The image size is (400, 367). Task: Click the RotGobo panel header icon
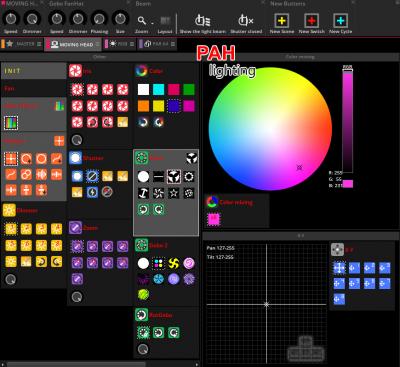click(x=142, y=315)
